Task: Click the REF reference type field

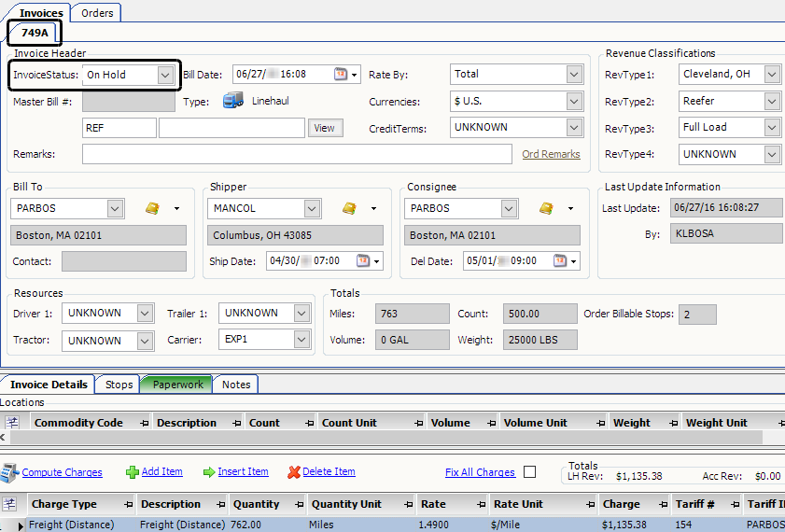Action: pos(119,128)
